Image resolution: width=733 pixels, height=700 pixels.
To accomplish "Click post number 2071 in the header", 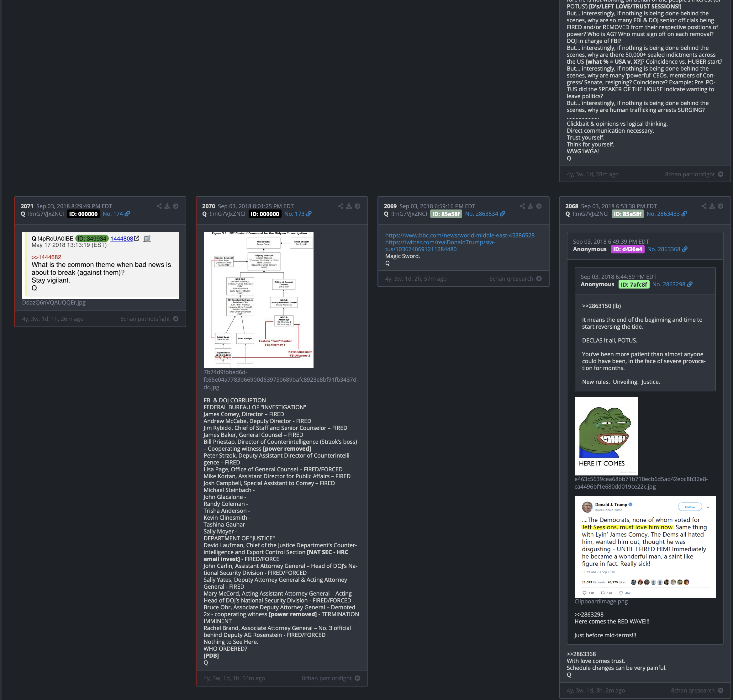I will point(27,206).
